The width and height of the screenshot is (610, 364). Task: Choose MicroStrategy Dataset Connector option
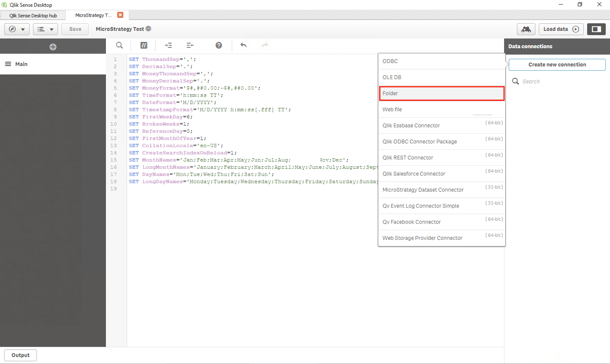click(x=423, y=190)
